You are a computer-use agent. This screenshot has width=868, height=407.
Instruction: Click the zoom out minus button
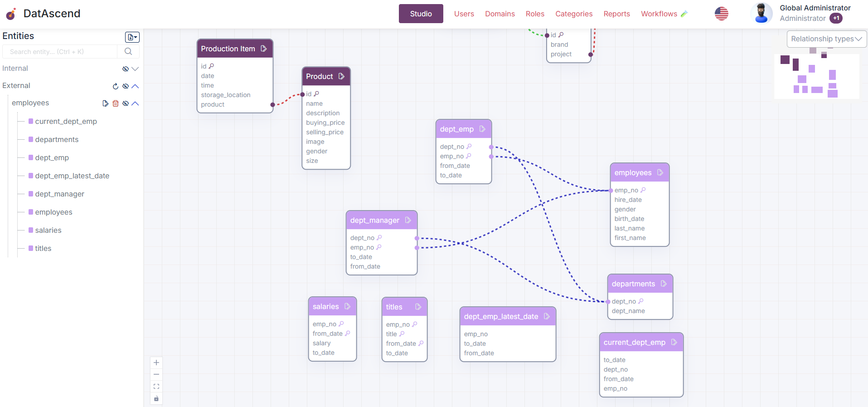(156, 374)
